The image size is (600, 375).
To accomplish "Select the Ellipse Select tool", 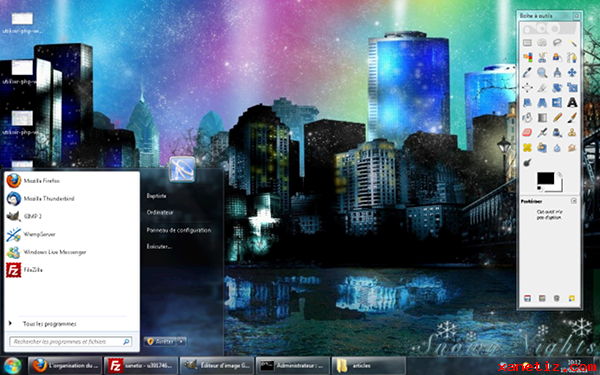I will click(542, 42).
